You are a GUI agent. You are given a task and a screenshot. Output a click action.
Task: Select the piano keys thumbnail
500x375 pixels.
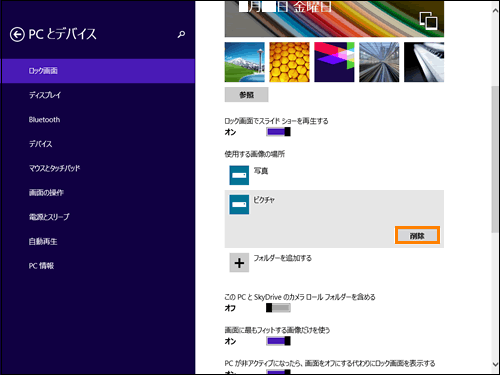424,62
